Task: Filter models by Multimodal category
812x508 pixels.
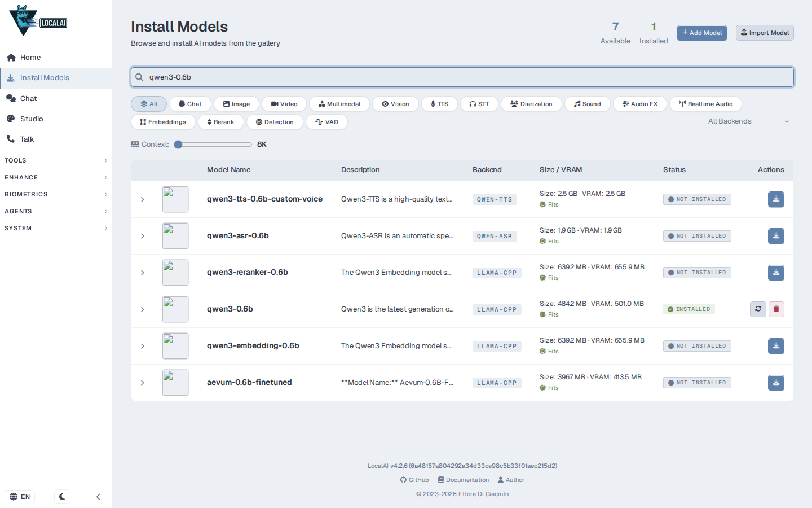Action: click(x=339, y=104)
